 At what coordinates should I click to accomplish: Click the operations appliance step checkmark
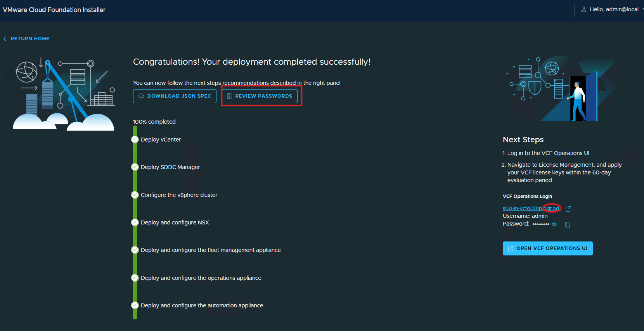(135, 278)
